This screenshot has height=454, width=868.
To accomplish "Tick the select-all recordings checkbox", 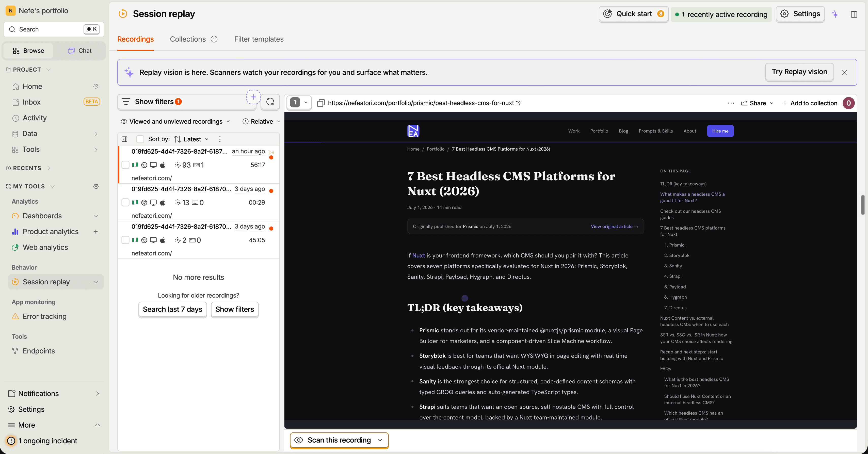I will (140, 139).
